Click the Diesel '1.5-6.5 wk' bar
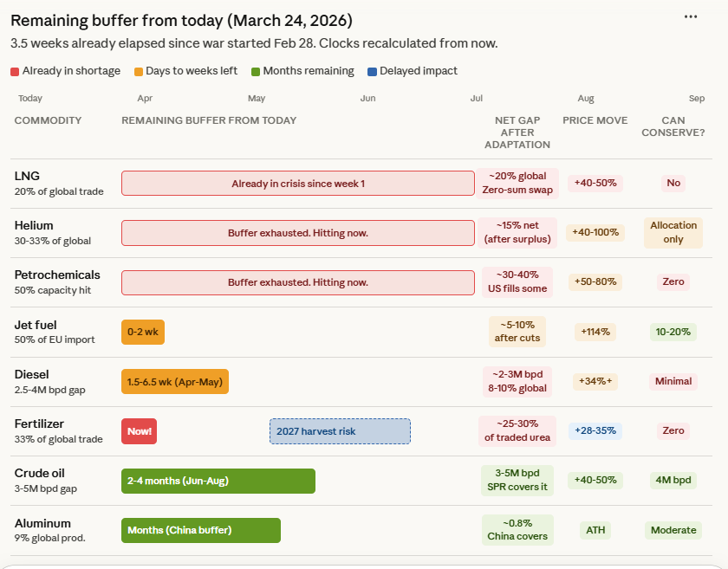728x569 pixels. pos(175,381)
